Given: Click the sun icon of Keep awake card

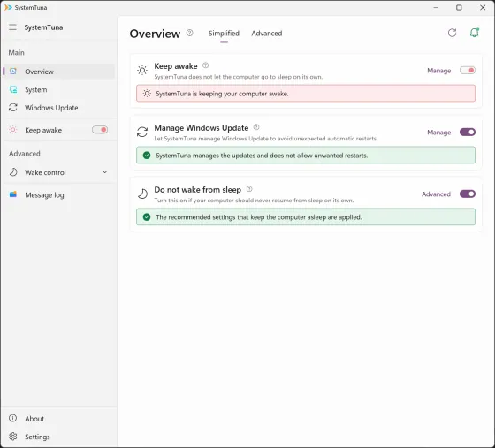Looking at the screenshot, I should [x=142, y=70].
